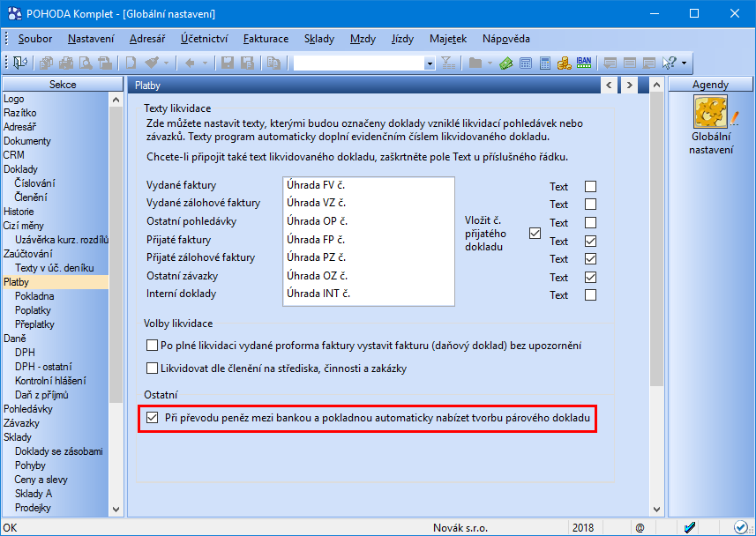The height and width of the screenshot is (536, 756).
Task: Select Kontrolní hlášení in the Sekce list
Action: point(50,381)
